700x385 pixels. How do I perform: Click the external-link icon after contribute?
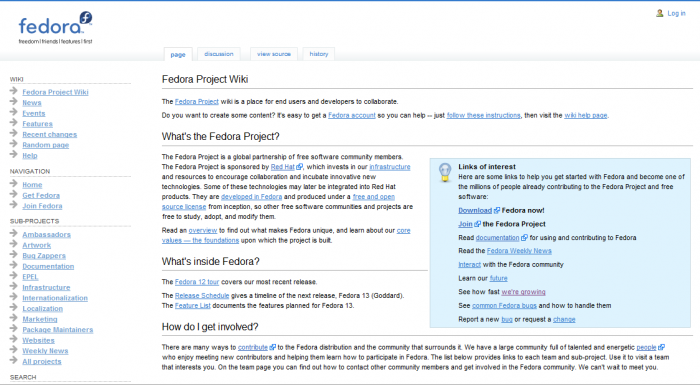[x=272, y=347]
